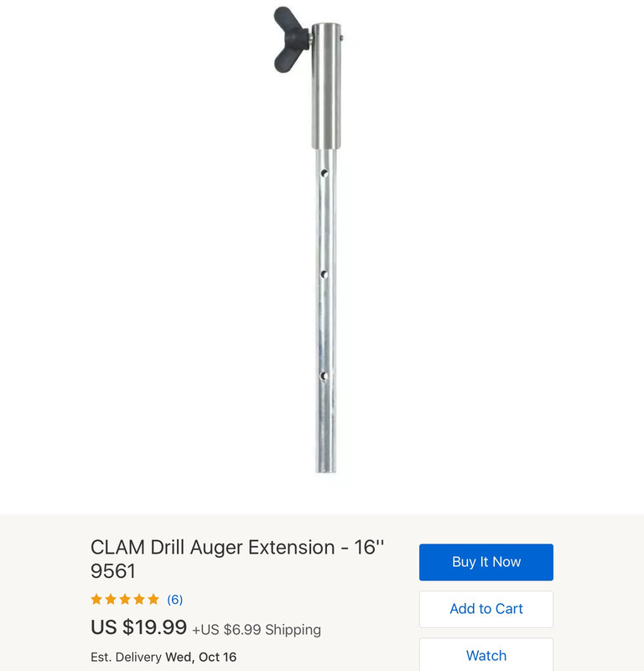Viewport: 644px width, 671px height.
Task: Click the fifth orange rating star
Action: [x=153, y=599]
